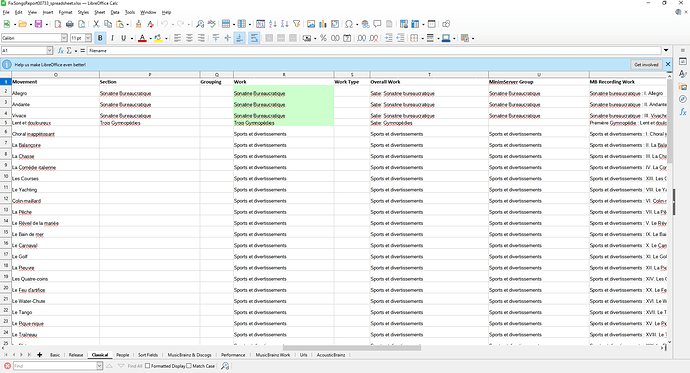Click Sort Descending icon

(285, 24)
